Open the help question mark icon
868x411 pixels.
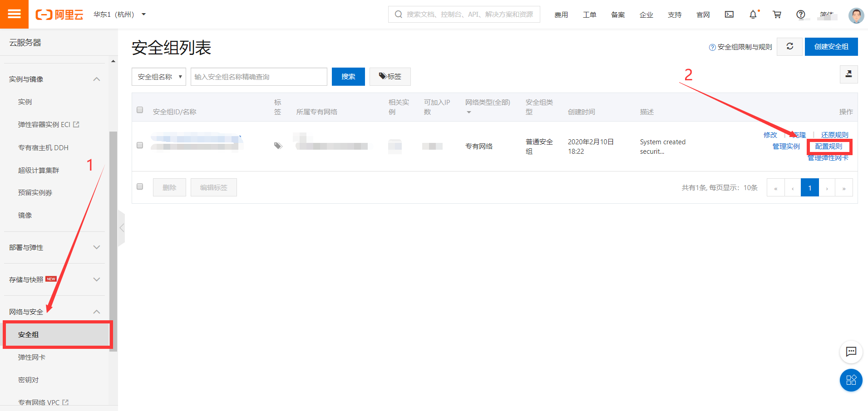click(x=800, y=15)
